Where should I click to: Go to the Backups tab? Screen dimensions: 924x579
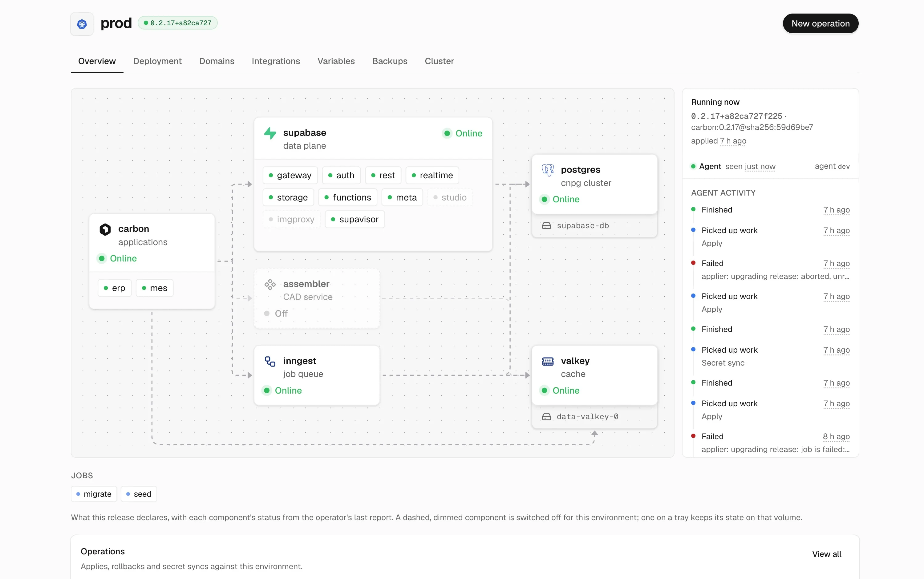click(x=390, y=61)
